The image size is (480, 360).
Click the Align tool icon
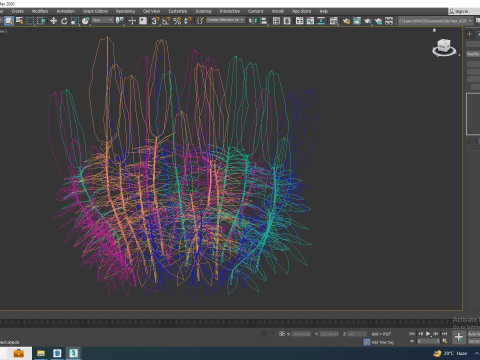tap(264, 21)
